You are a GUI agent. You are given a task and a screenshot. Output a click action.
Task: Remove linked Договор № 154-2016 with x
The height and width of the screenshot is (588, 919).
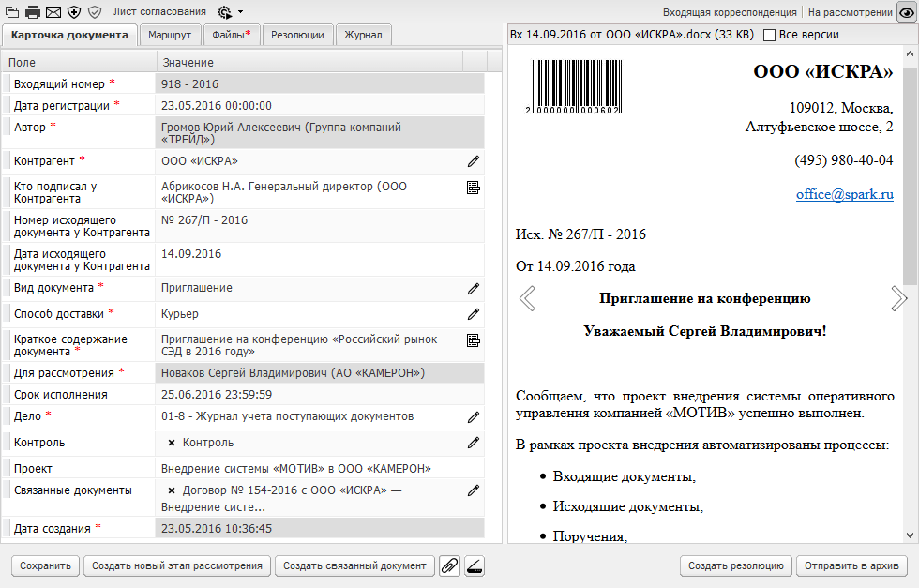tap(172, 490)
